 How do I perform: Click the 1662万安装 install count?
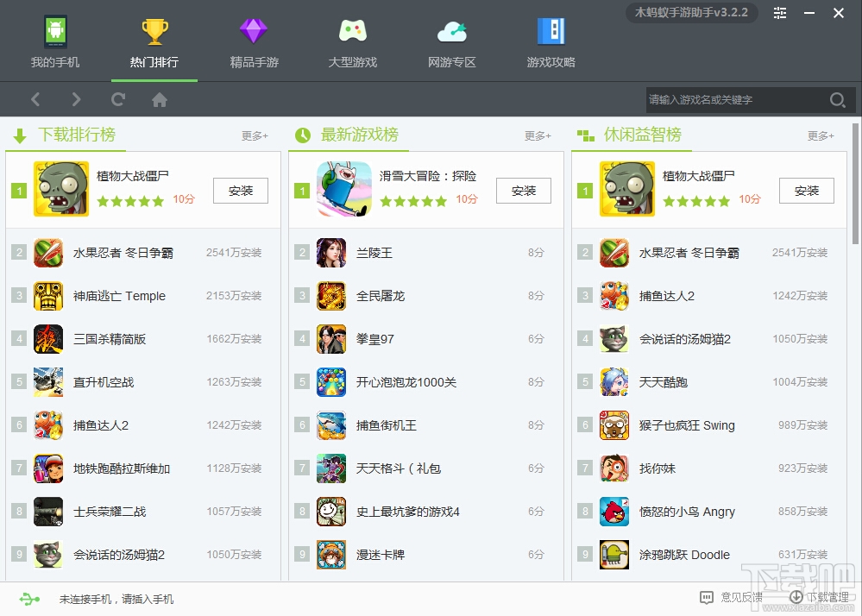tap(234, 339)
